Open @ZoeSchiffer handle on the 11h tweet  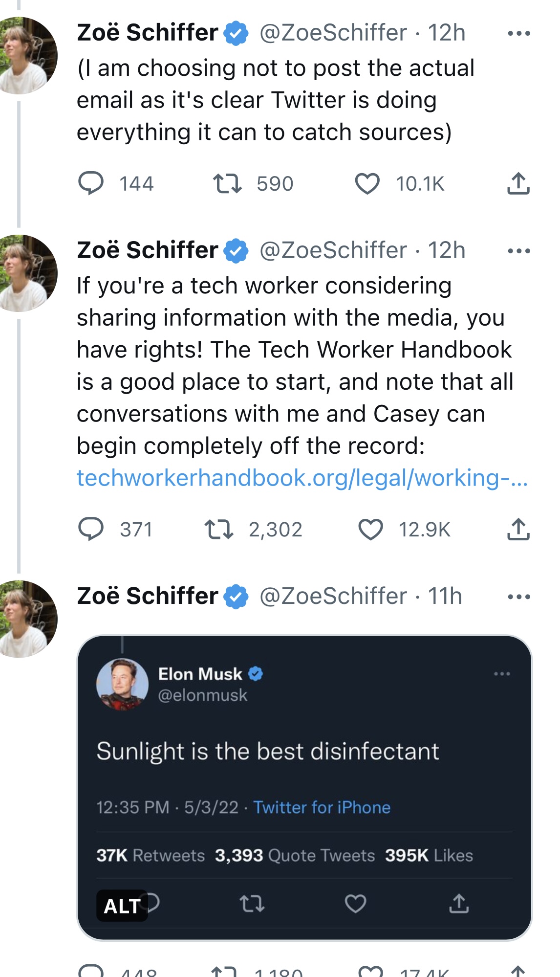click(333, 596)
